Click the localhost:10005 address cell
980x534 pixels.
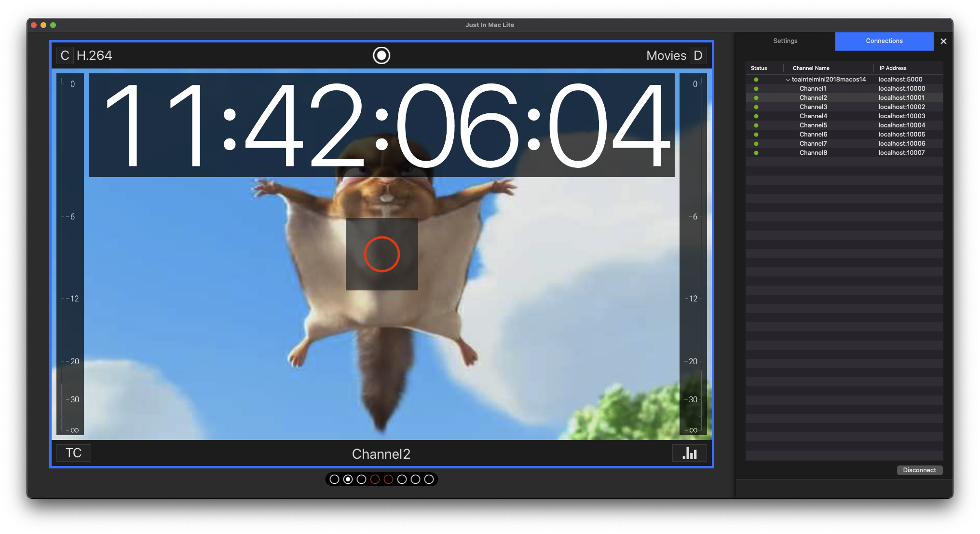pos(902,135)
